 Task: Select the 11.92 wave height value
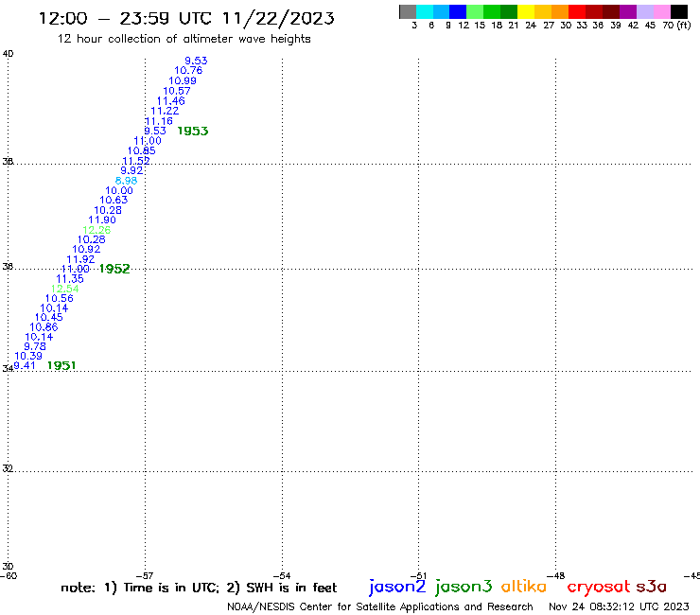pyautogui.click(x=80, y=259)
